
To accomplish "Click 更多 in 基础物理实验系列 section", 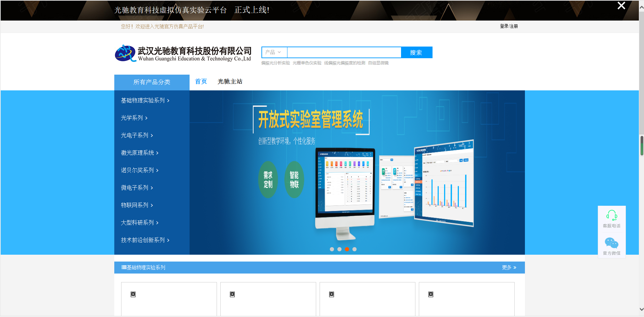I will click(x=509, y=268).
